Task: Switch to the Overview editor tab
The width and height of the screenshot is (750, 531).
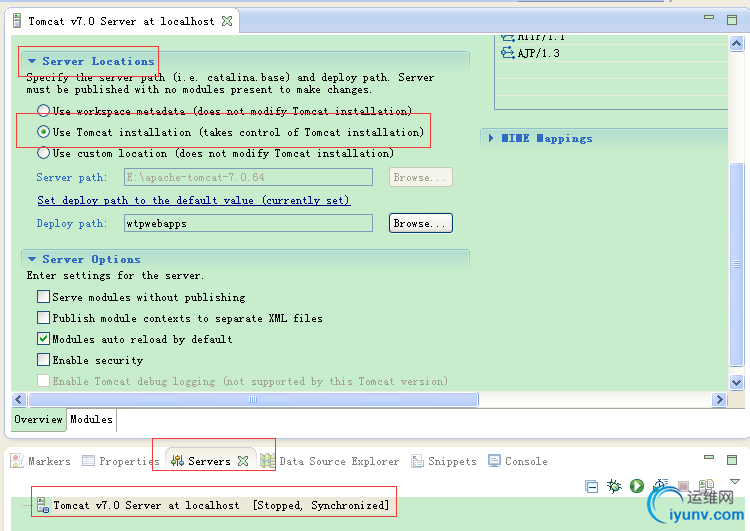Action: [x=38, y=419]
